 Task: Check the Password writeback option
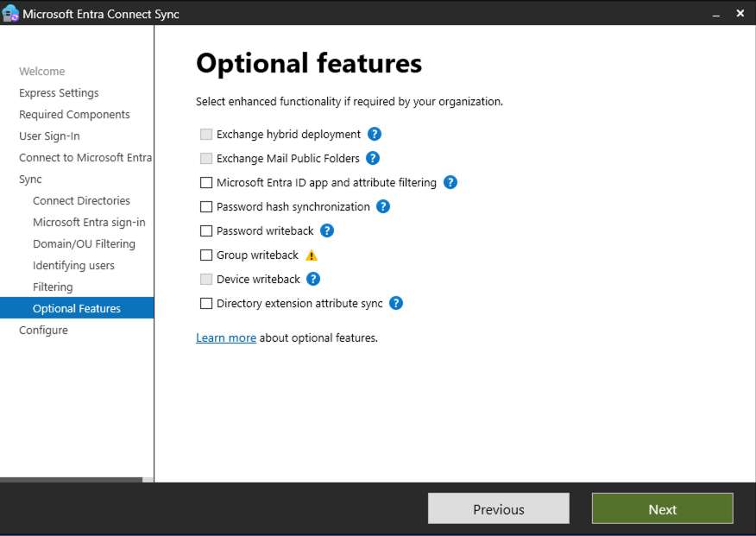tap(205, 230)
